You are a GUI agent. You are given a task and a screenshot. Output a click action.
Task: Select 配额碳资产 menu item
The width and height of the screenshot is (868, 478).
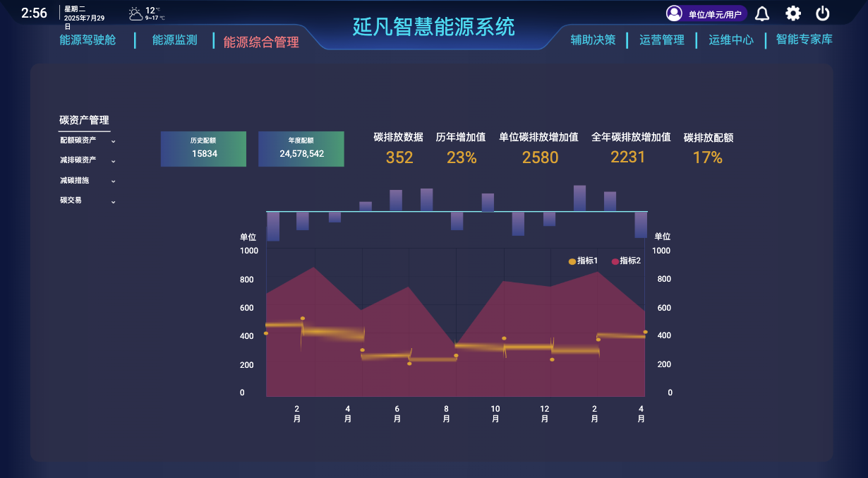click(x=78, y=141)
